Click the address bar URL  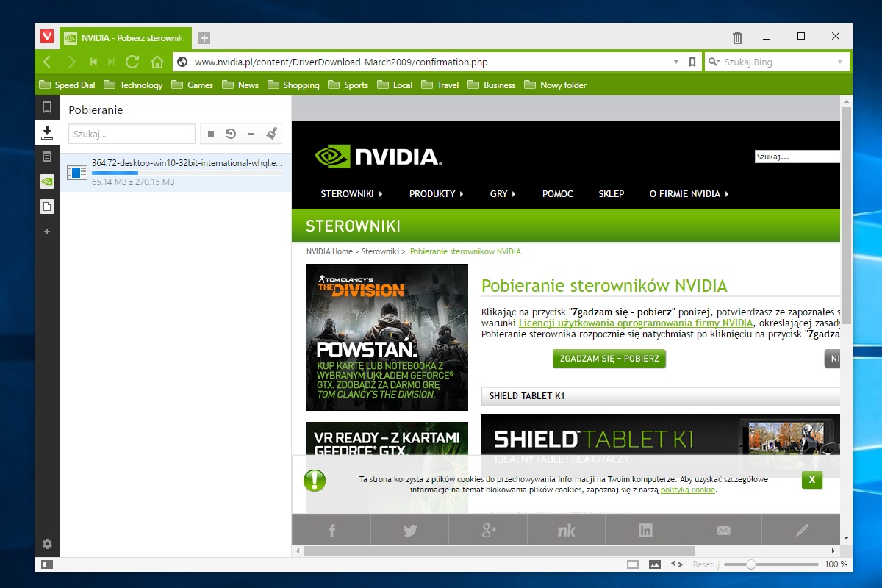341,62
